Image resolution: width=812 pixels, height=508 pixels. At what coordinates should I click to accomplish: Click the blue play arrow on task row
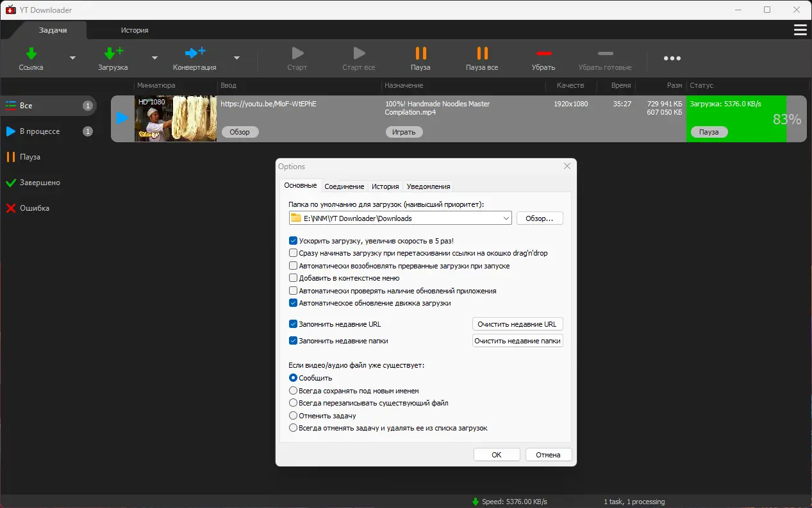click(x=122, y=118)
